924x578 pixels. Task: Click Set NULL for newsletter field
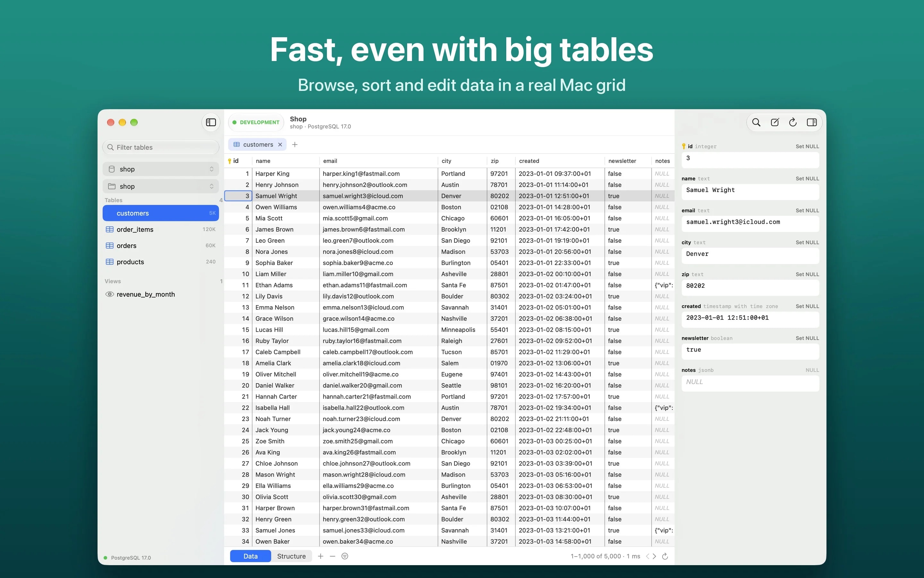coord(807,338)
